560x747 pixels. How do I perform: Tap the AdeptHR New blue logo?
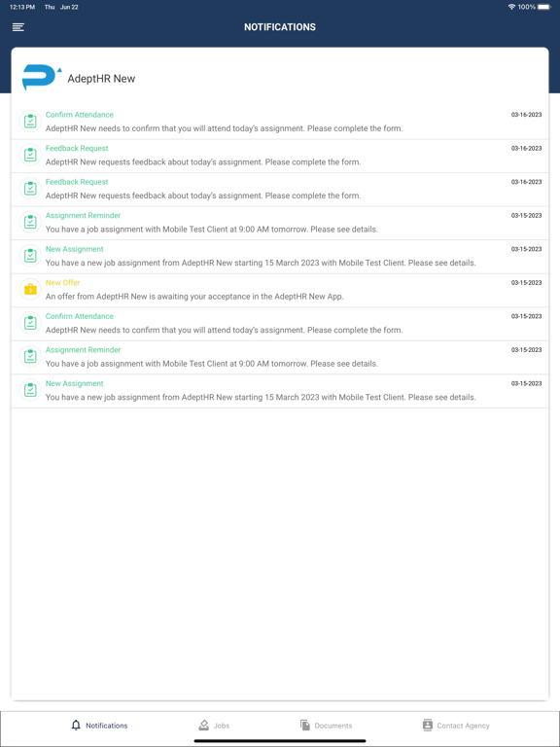[41, 78]
